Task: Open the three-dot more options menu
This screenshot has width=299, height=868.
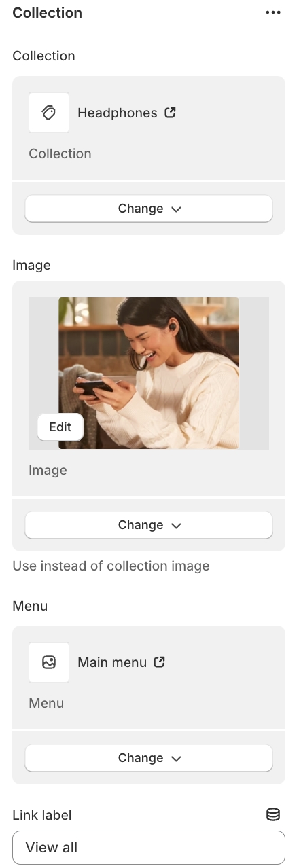Action: coord(273,13)
